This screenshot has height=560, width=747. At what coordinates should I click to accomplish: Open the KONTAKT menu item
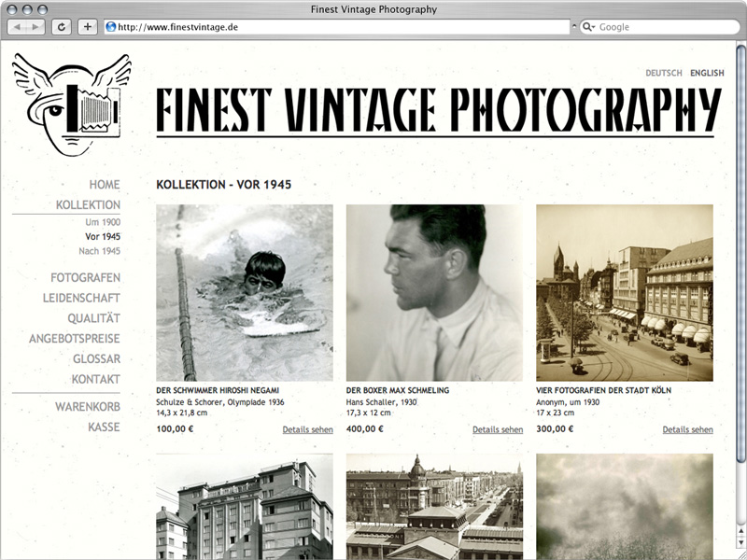(x=96, y=380)
